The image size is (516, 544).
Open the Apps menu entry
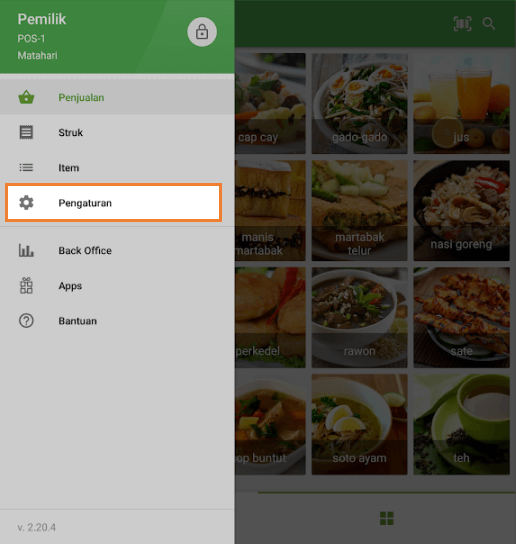click(x=117, y=286)
